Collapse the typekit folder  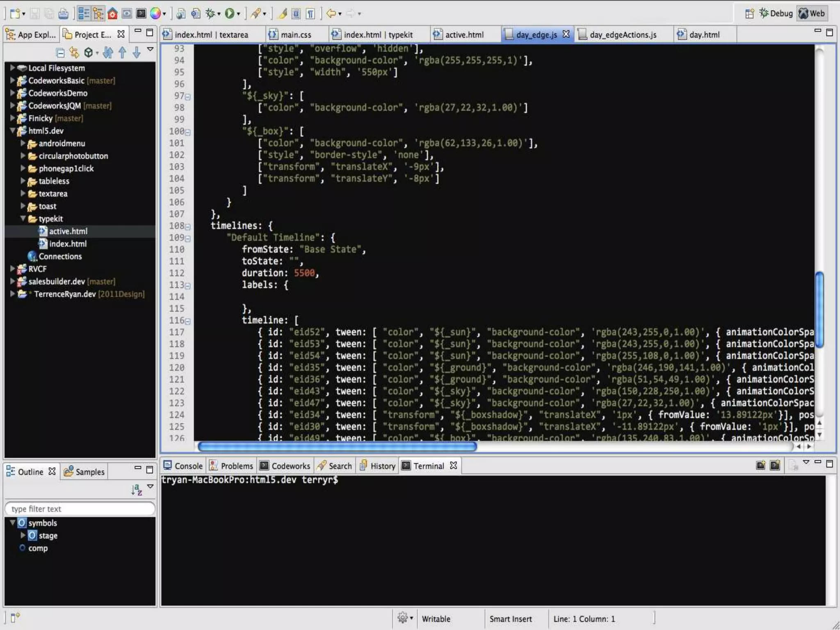23,219
